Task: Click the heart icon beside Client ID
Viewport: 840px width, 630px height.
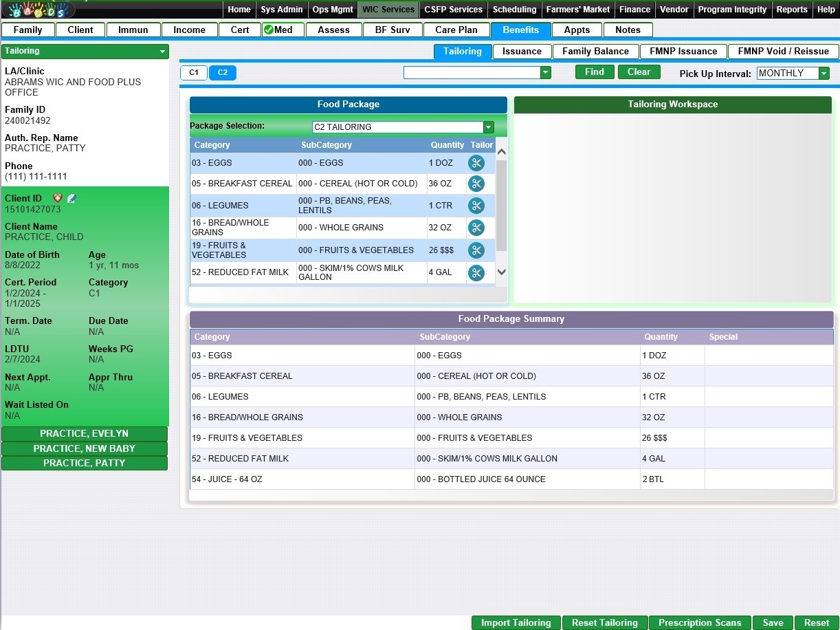Action: point(58,198)
